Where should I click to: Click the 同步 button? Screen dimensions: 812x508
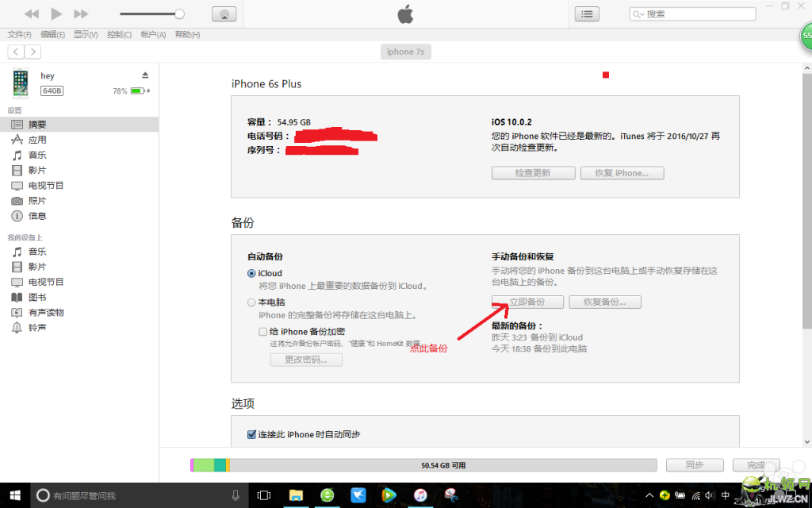point(695,465)
